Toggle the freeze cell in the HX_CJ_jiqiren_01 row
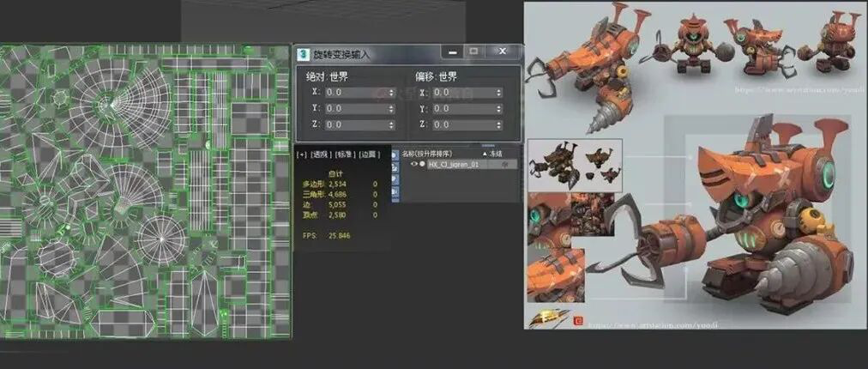The height and width of the screenshot is (369, 868). [505, 164]
